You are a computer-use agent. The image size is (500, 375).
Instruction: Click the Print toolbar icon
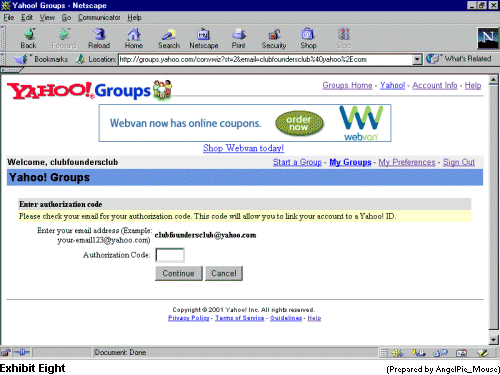click(238, 38)
